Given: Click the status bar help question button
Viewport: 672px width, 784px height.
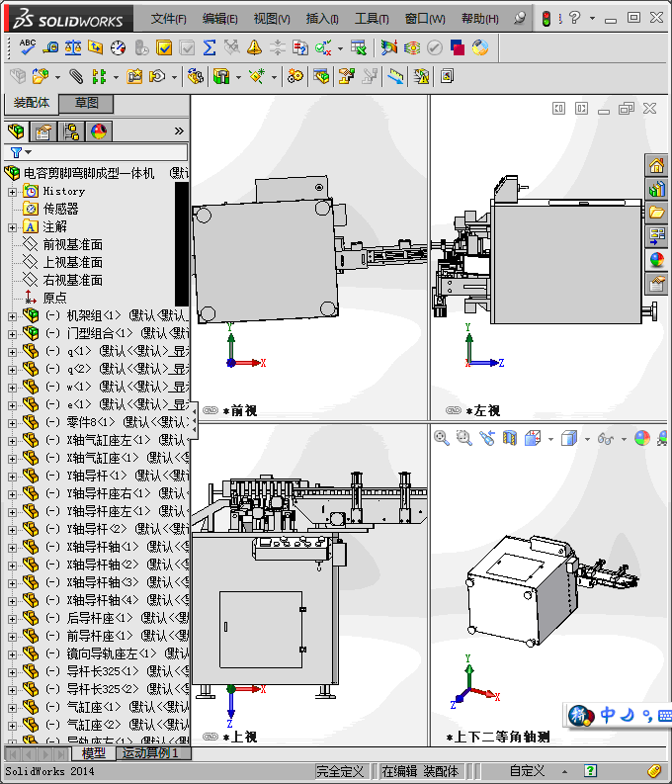Looking at the screenshot, I should [590, 770].
